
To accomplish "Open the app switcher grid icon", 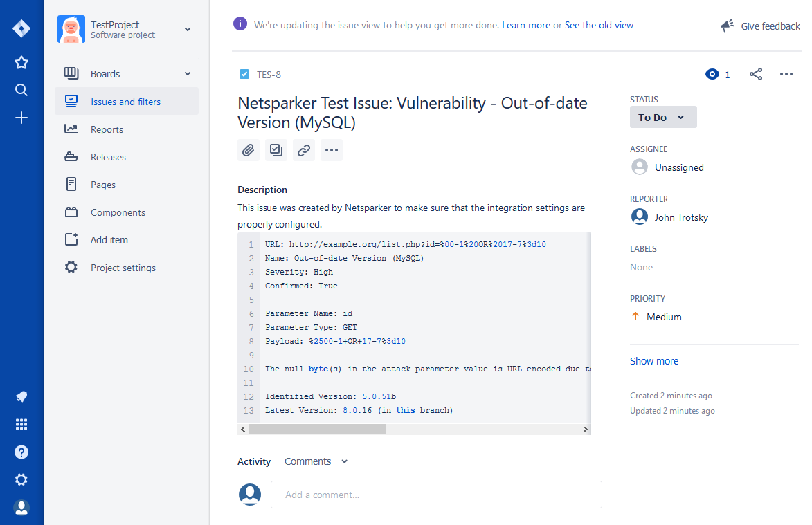I will coord(21,424).
